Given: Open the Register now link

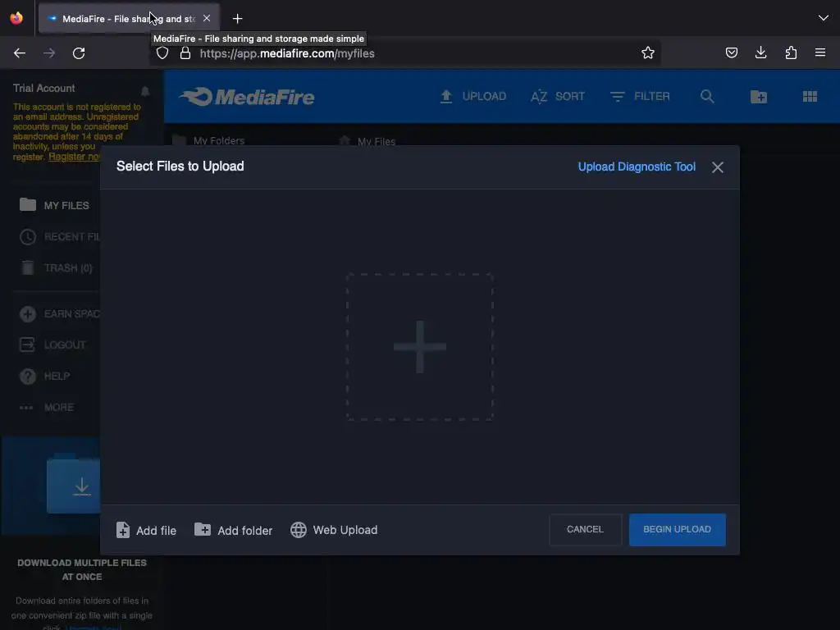Looking at the screenshot, I should pos(74,157).
